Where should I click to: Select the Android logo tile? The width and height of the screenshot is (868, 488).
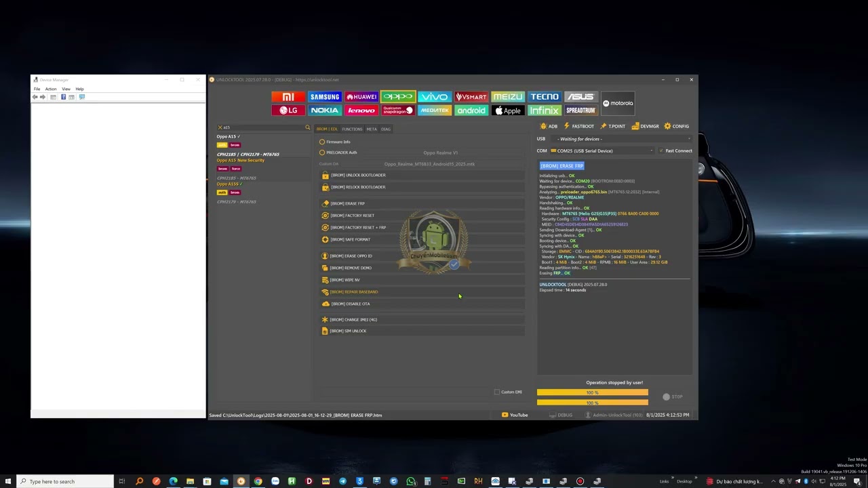[471, 110]
